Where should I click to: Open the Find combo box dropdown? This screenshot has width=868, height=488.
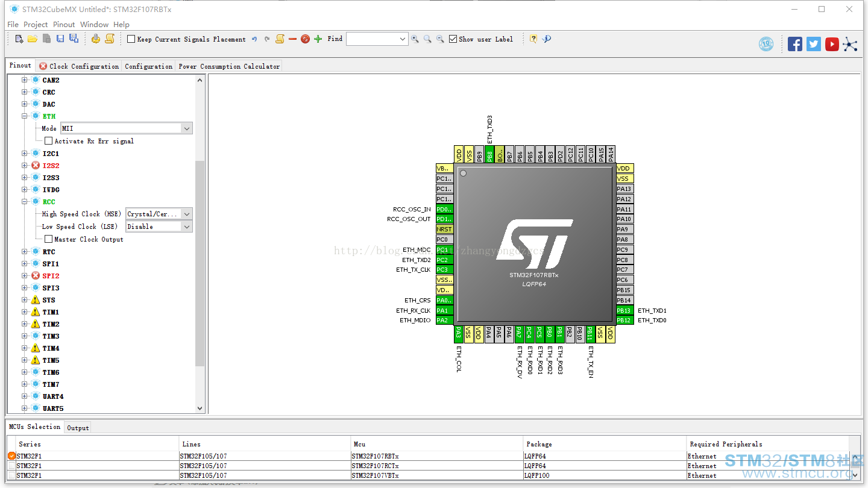pyautogui.click(x=403, y=39)
